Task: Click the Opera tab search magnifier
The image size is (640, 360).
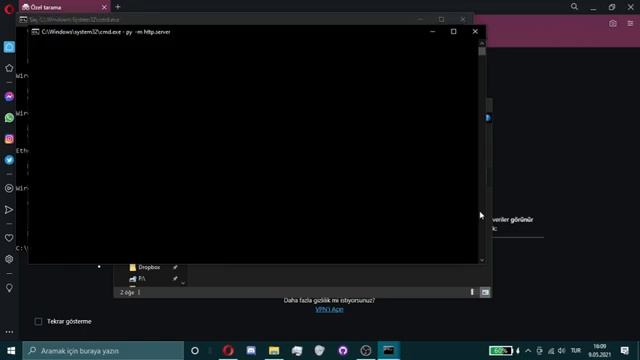Action: [x=574, y=7]
